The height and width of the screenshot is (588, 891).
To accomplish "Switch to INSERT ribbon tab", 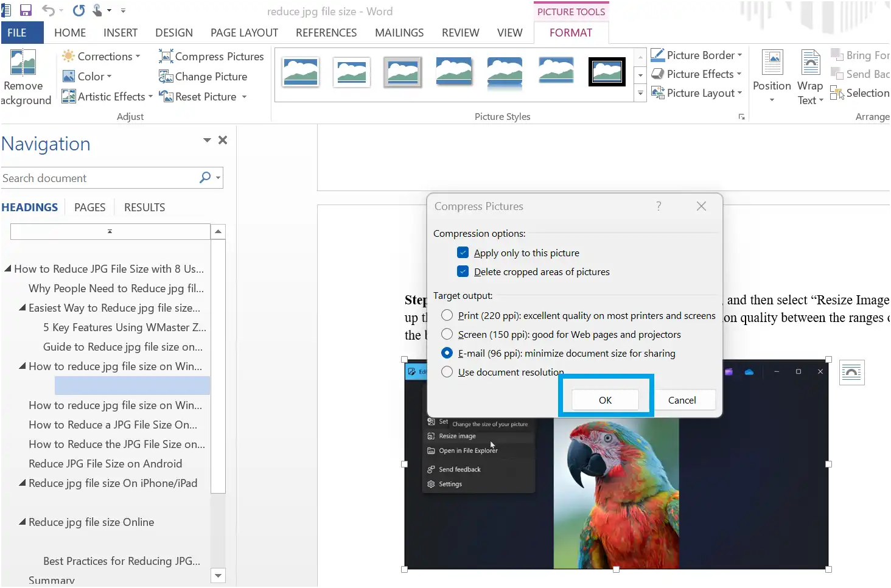I will click(121, 32).
